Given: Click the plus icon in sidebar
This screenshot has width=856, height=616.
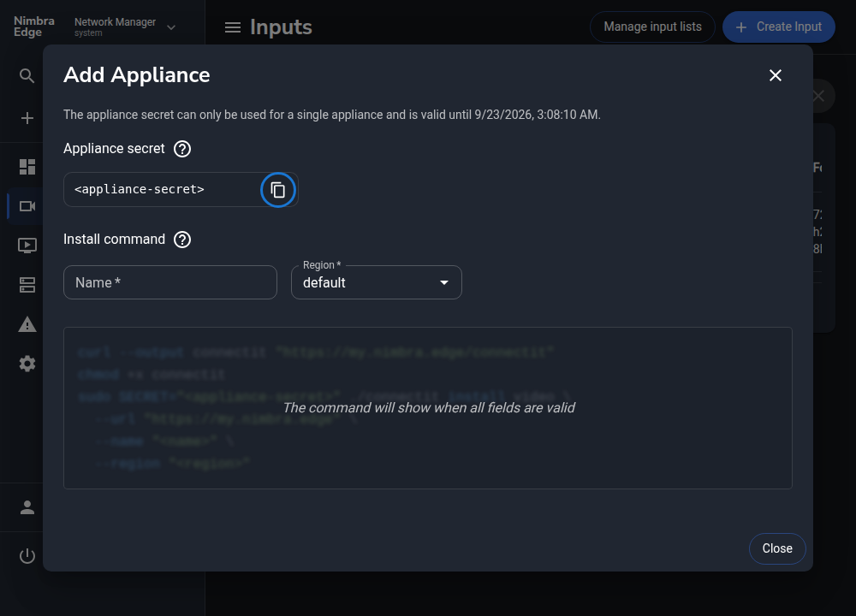Looking at the screenshot, I should pyautogui.click(x=27, y=118).
